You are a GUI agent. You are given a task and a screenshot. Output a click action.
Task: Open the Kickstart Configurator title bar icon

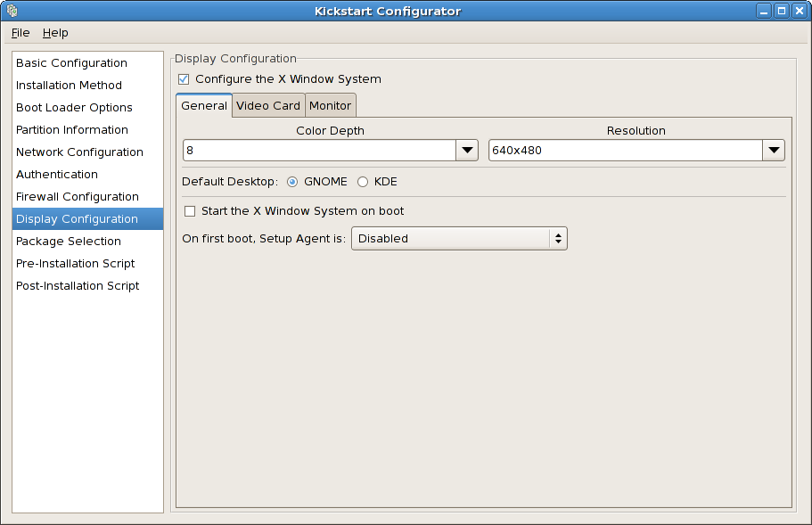[x=11, y=11]
